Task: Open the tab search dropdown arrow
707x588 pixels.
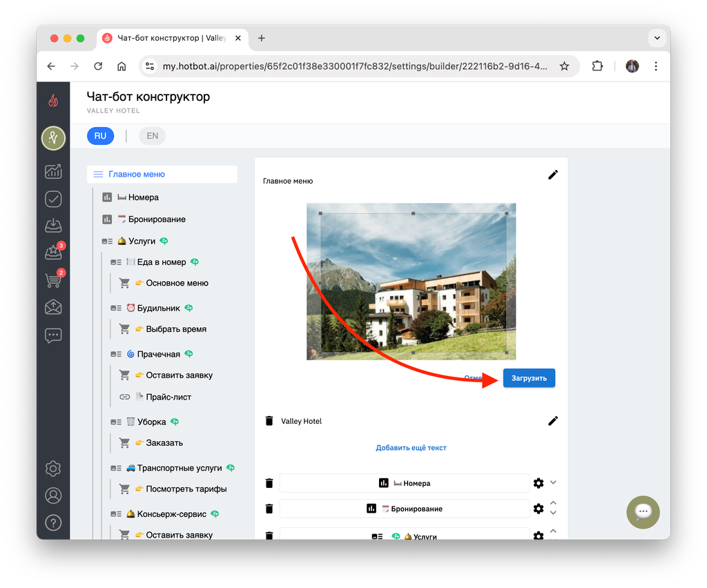Action: [x=657, y=38]
